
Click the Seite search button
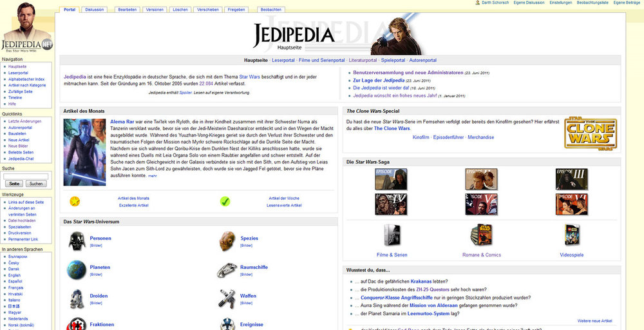click(14, 184)
